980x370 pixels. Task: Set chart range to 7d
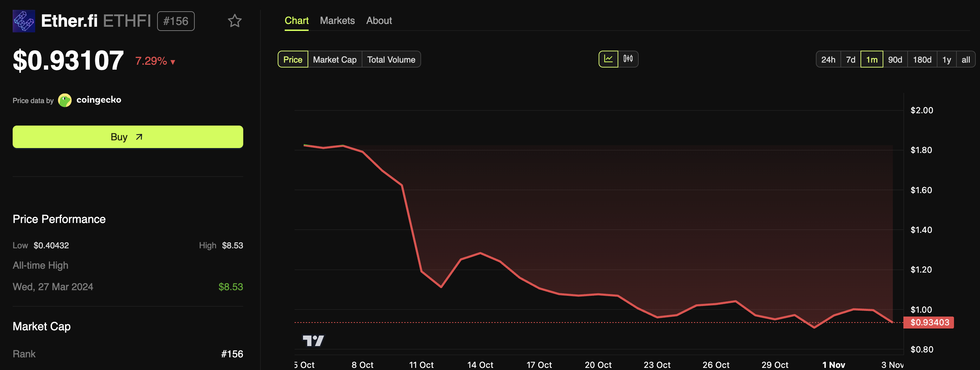click(x=851, y=59)
